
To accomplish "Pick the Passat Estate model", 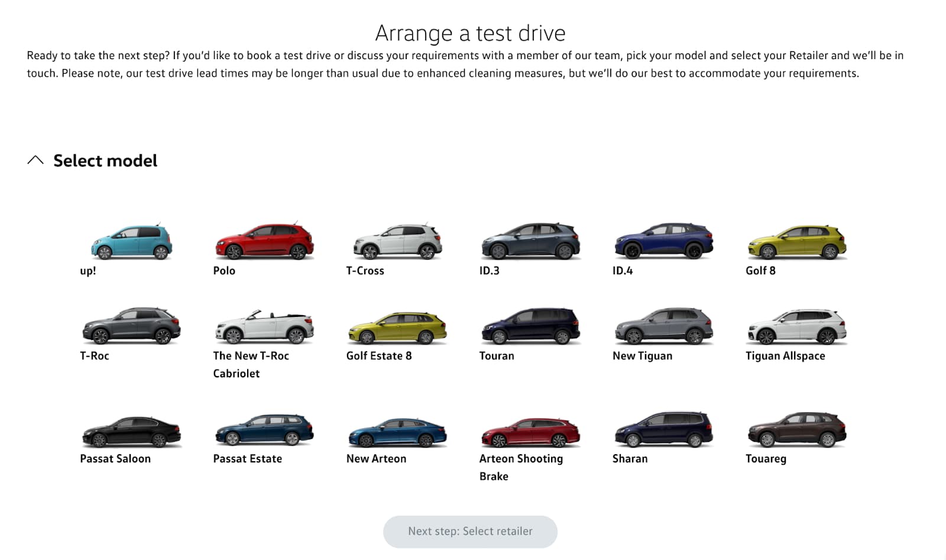I will (x=264, y=429).
